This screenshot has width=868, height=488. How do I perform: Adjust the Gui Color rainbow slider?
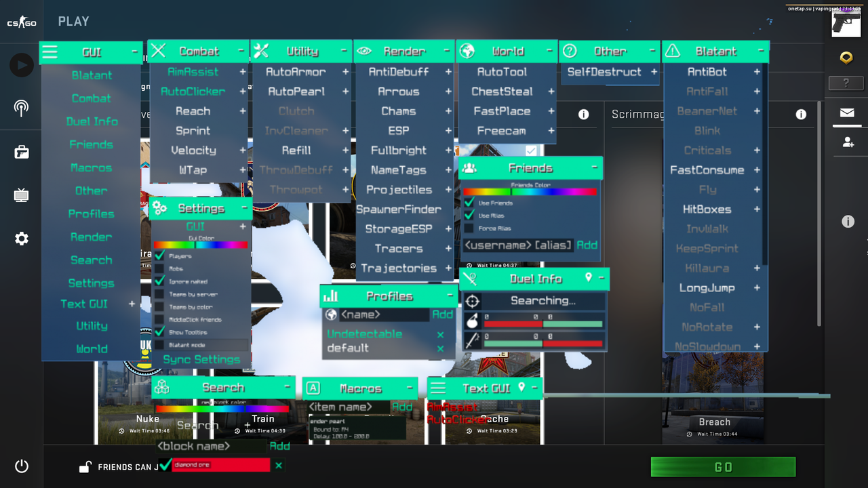[201, 245]
